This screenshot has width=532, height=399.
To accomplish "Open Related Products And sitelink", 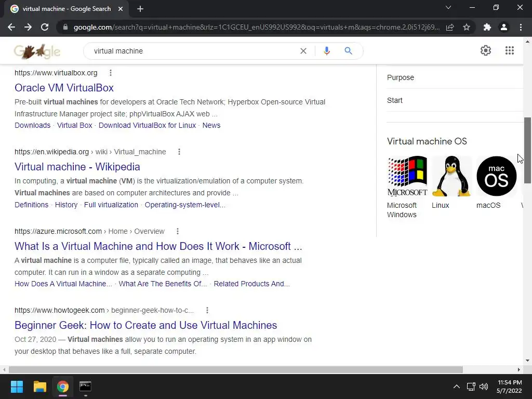I will click(x=252, y=284).
